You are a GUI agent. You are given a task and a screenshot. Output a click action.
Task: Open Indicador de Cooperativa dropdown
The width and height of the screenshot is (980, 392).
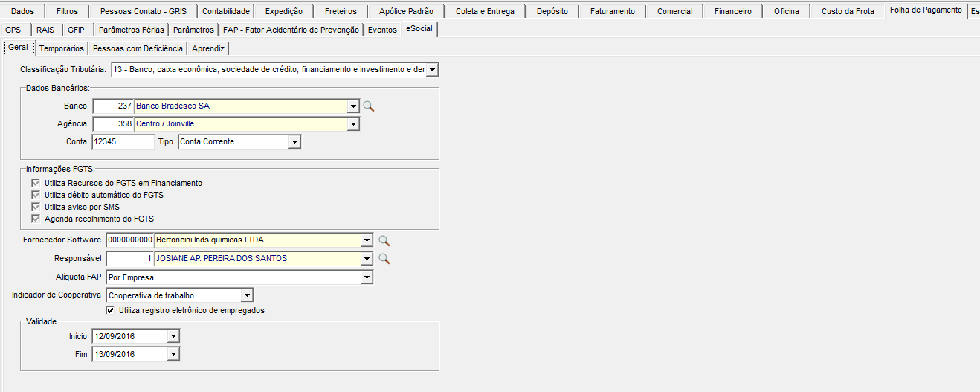(x=247, y=295)
